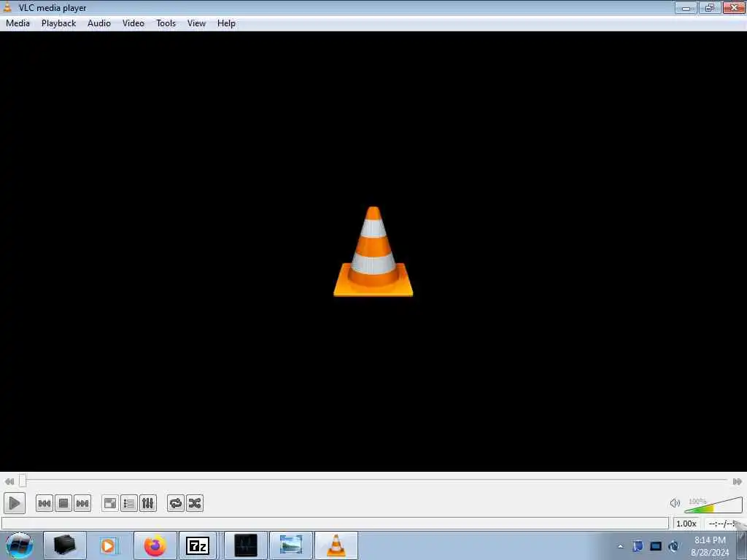Restore down the VLC window
Image resolution: width=747 pixels, height=560 pixels.
[710, 7]
